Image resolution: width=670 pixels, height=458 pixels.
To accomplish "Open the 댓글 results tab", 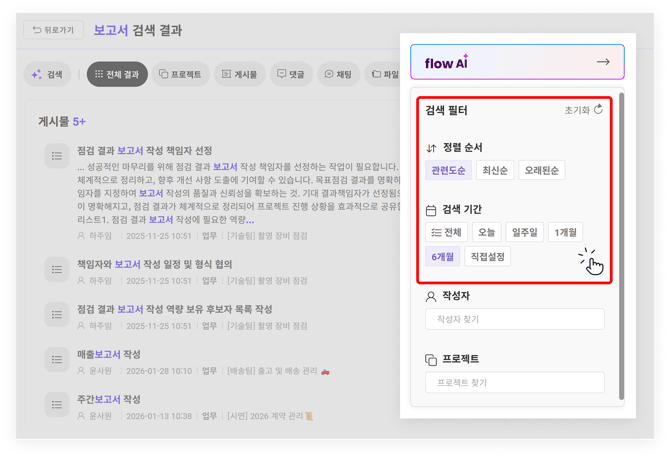I will click(x=290, y=74).
